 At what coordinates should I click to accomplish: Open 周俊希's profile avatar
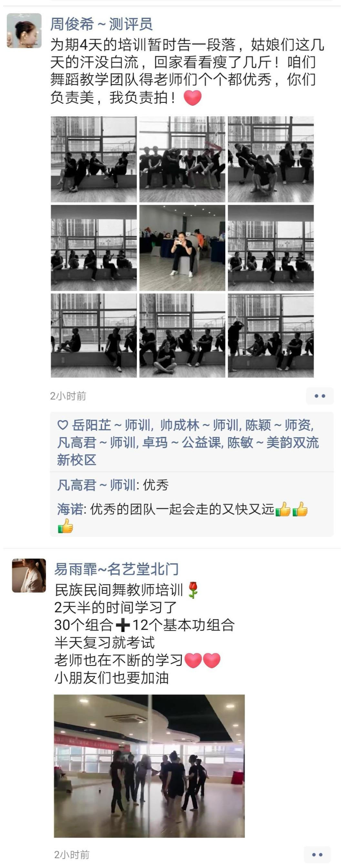tap(24, 31)
